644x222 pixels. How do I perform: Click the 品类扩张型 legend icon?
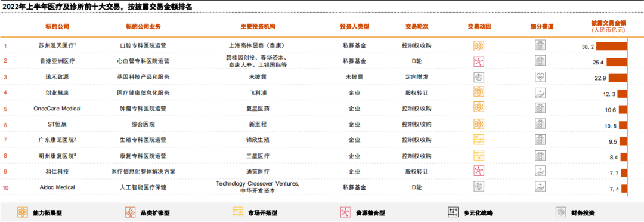point(130,212)
